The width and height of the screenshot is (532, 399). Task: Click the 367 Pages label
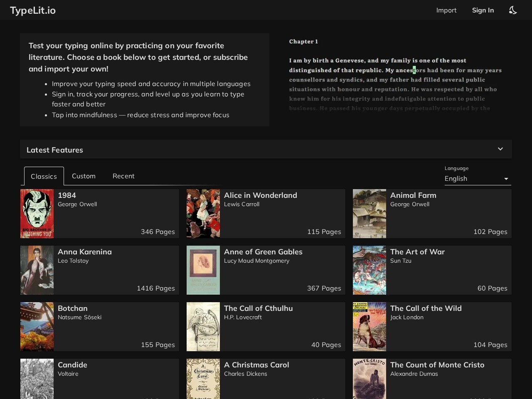(x=324, y=288)
